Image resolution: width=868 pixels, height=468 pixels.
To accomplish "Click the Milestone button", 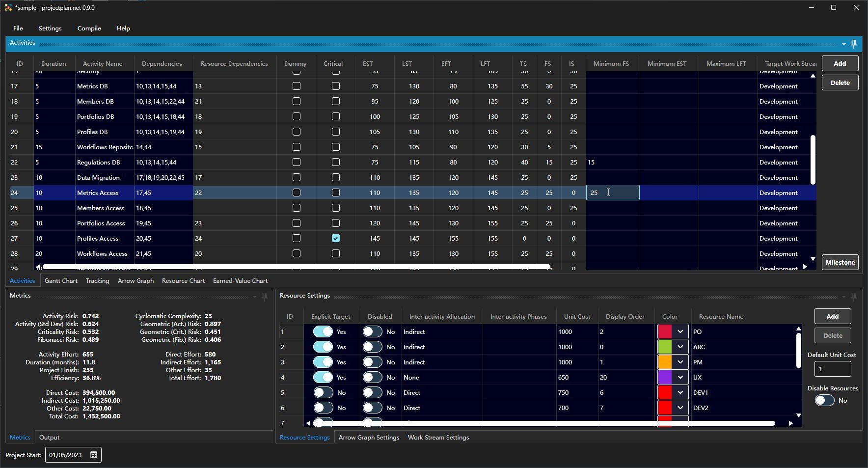I will coord(840,262).
